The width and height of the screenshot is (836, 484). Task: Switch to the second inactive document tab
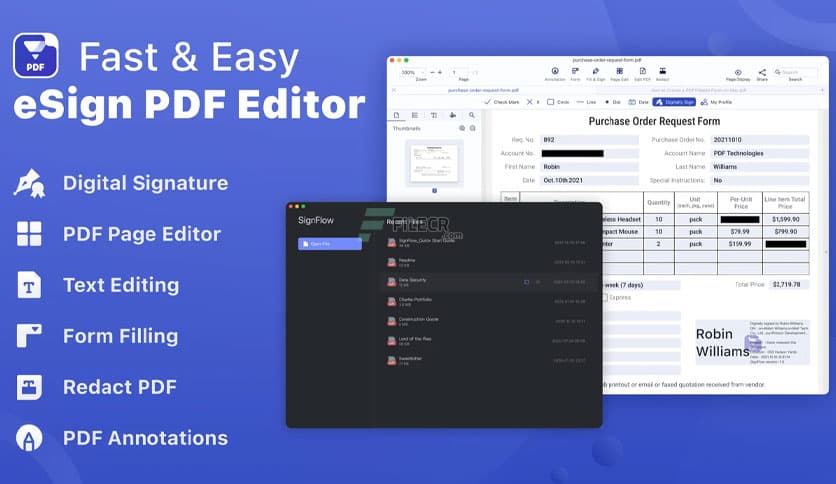[x=698, y=90]
